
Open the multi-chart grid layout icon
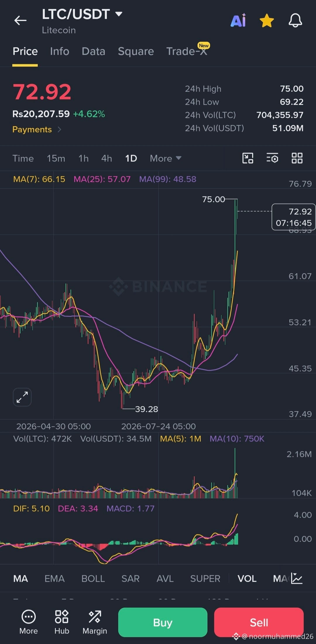tap(297, 158)
